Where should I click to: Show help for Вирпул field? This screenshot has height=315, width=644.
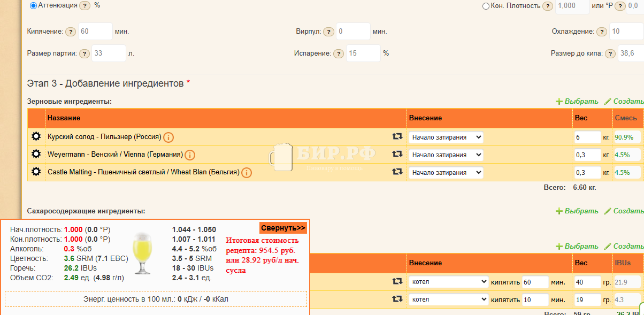point(328,32)
